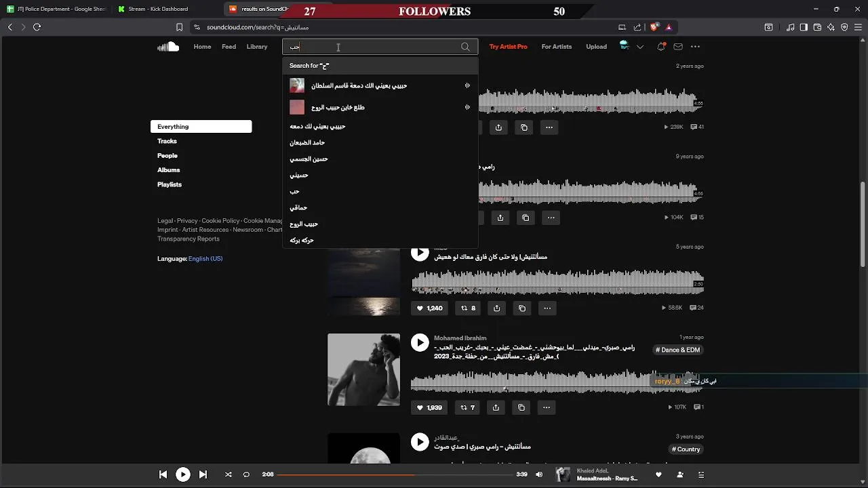Click the profile avatar in header
The image size is (868, 488).
624,46
